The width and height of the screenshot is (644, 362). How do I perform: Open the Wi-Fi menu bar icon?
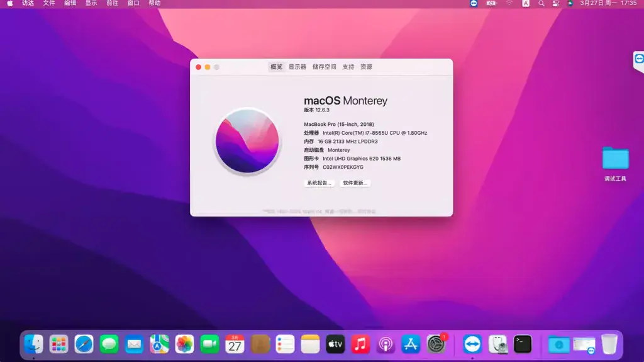pos(509,3)
